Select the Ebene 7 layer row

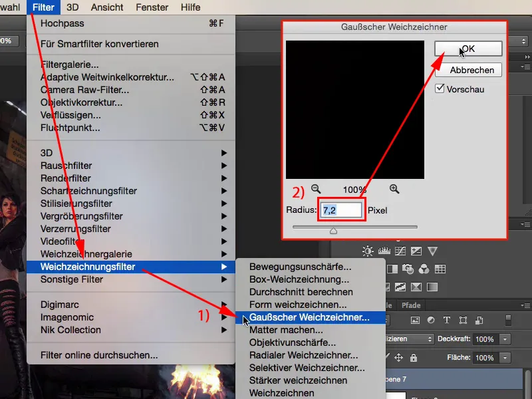pos(454,379)
